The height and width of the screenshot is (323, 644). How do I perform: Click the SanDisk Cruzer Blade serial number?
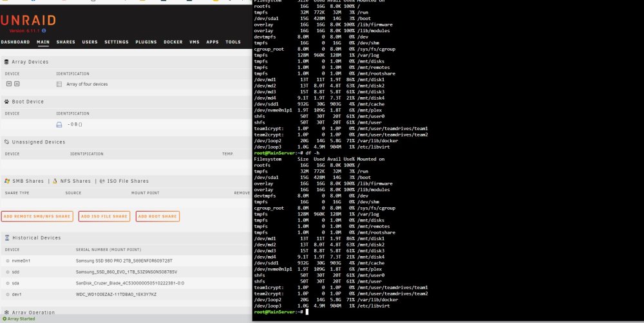(x=130, y=283)
